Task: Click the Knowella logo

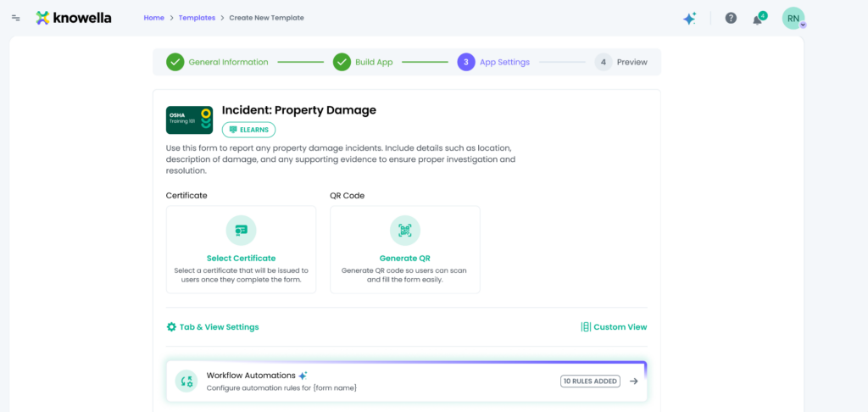Action: click(74, 18)
